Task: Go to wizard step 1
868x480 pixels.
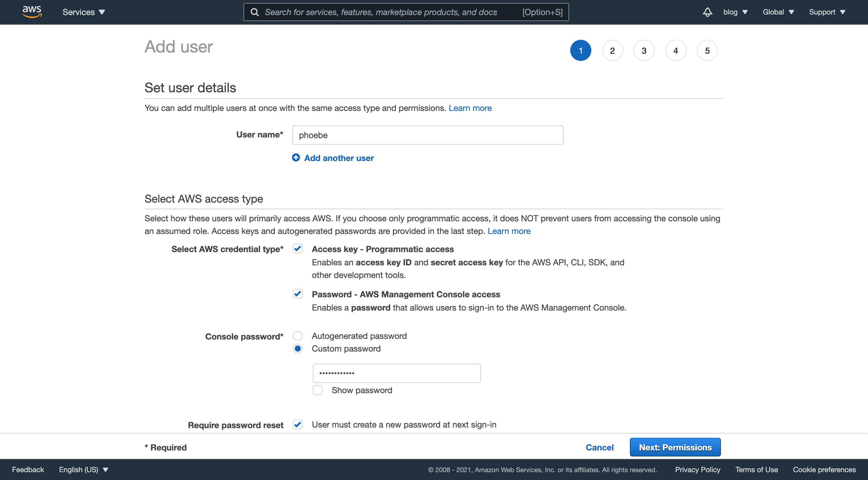Action: click(580, 51)
